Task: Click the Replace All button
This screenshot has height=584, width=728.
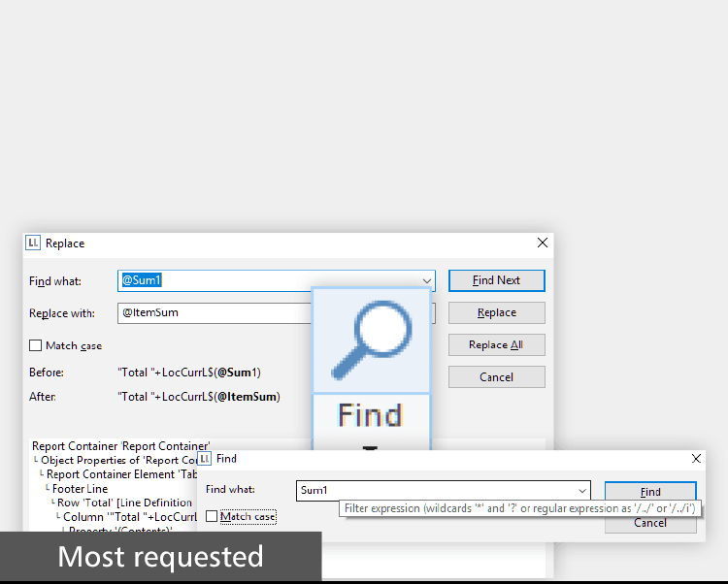Action: 496,344
